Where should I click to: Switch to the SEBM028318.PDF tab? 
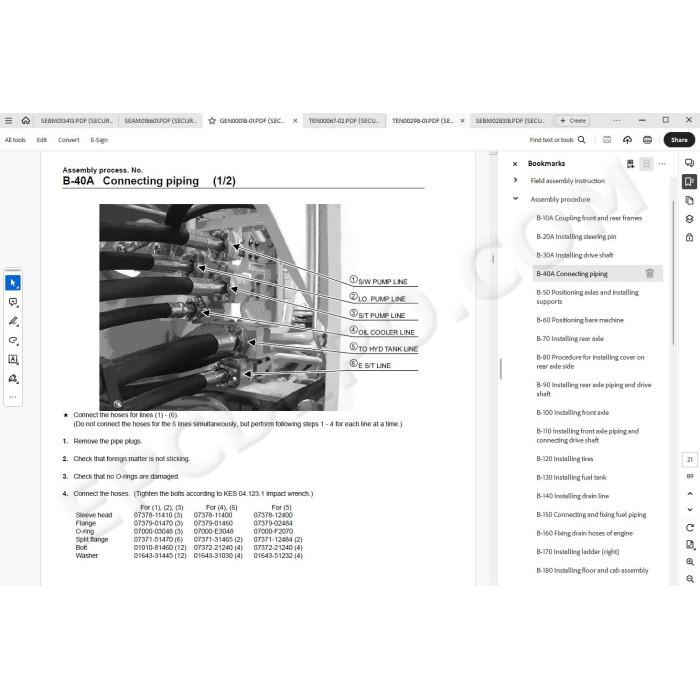[x=510, y=121]
